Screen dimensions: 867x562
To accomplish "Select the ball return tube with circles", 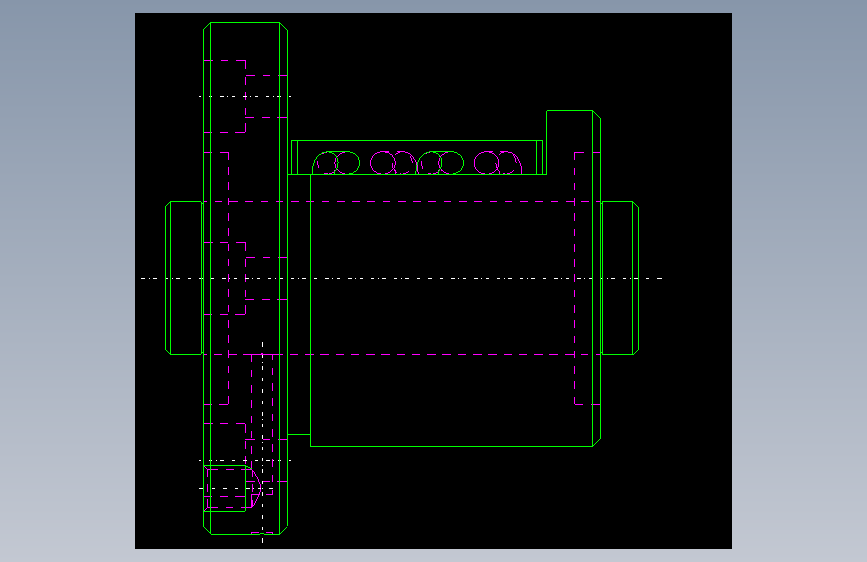I will click(x=417, y=158).
